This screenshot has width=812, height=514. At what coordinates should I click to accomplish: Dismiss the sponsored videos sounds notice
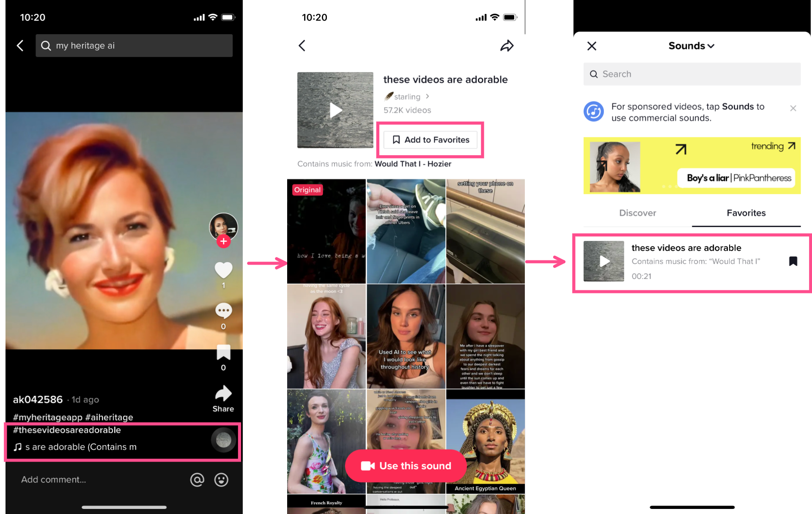793,109
